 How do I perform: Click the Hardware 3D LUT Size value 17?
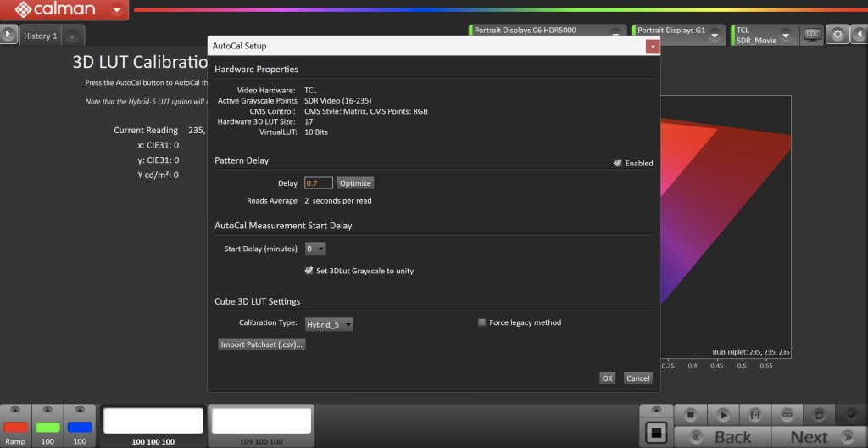309,121
